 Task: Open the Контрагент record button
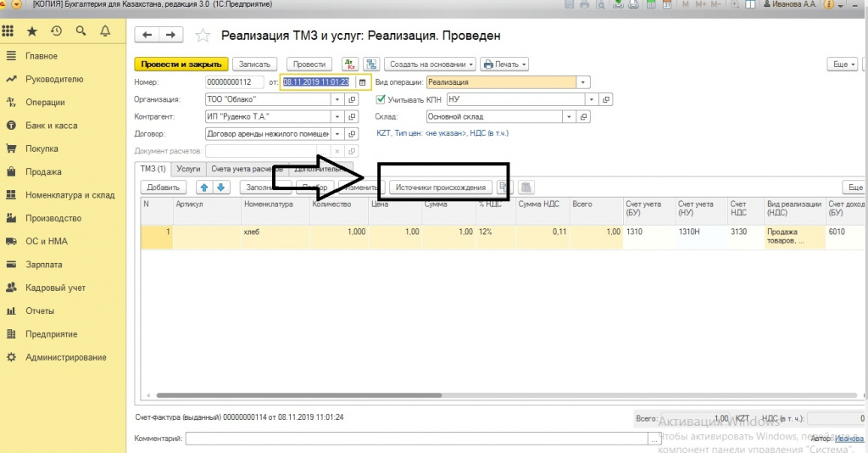pos(352,117)
